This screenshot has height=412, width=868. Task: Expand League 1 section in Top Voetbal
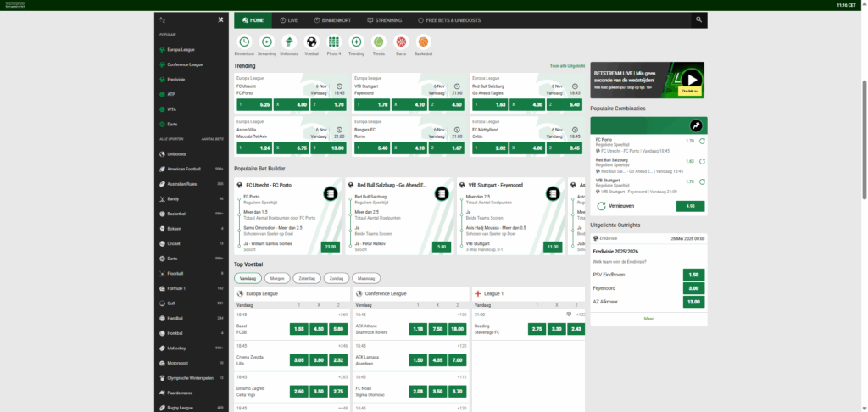tap(529, 293)
